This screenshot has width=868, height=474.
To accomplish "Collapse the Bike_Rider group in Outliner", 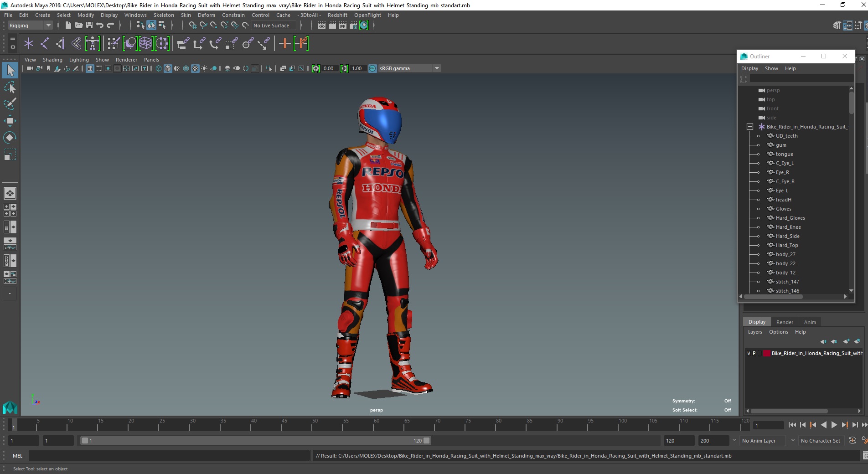I will point(750,127).
